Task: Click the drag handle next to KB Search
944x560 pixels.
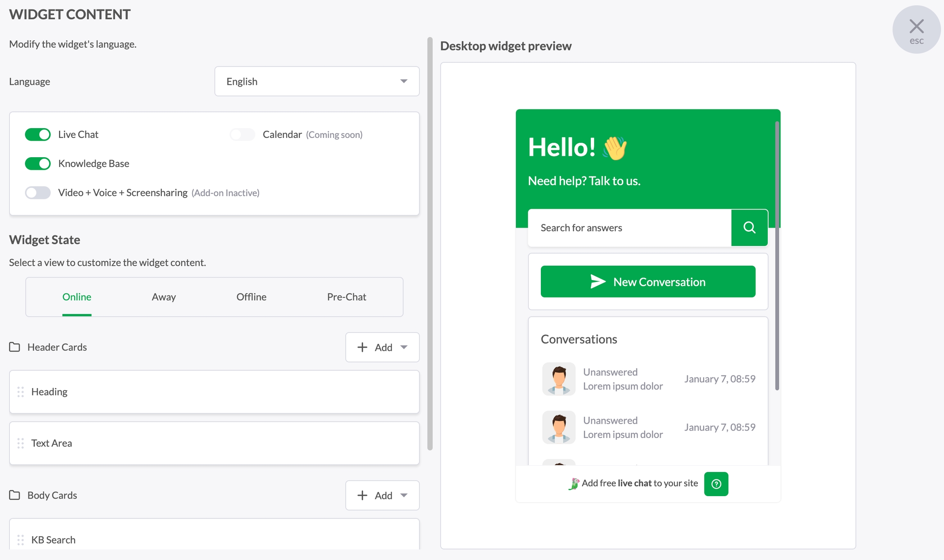Action: point(20,540)
